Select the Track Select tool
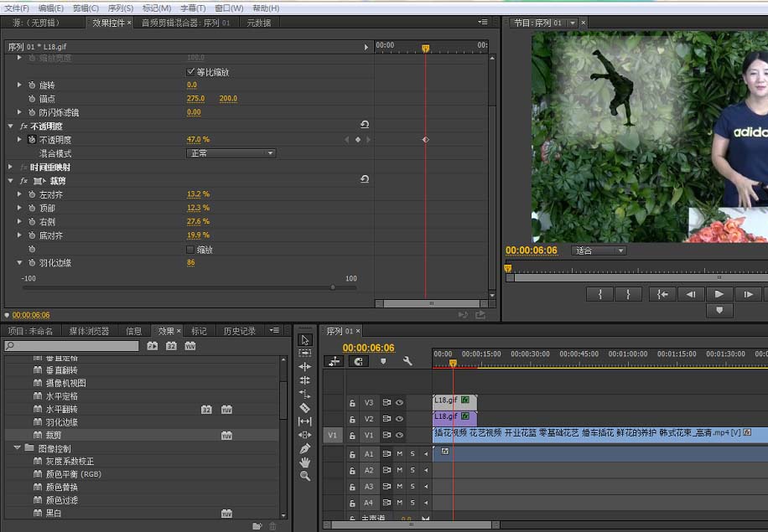The image size is (768, 532). pos(304,353)
